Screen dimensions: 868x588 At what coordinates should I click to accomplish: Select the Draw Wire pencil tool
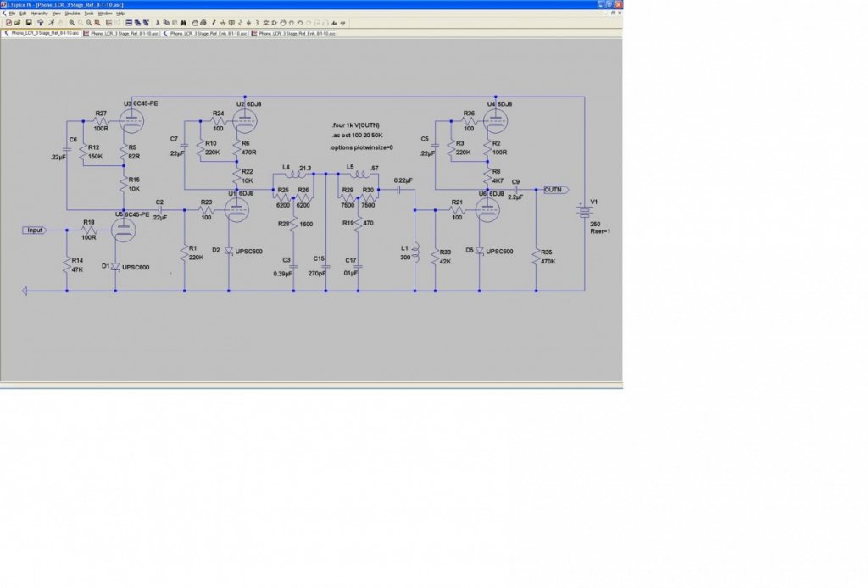[214, 23]
